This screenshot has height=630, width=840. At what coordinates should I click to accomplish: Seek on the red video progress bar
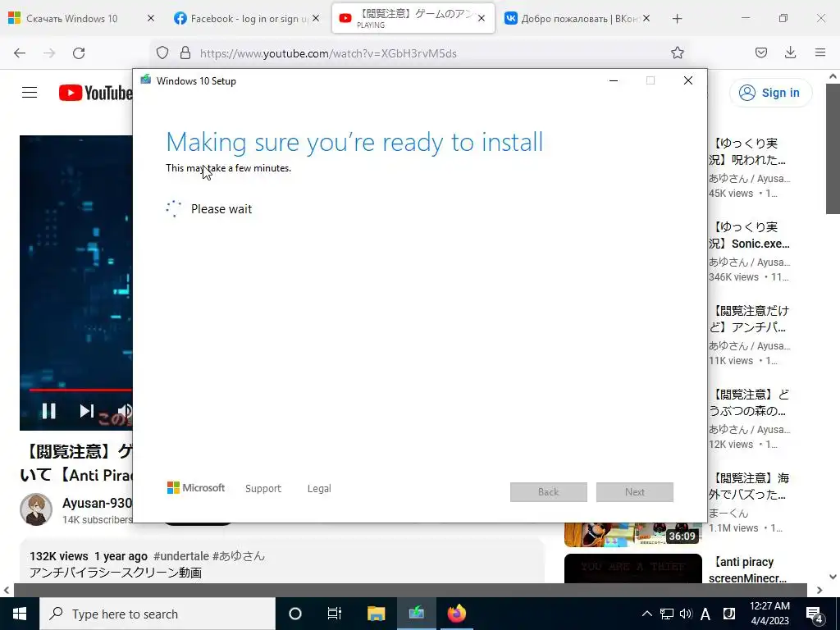click(x=80, y=390)
